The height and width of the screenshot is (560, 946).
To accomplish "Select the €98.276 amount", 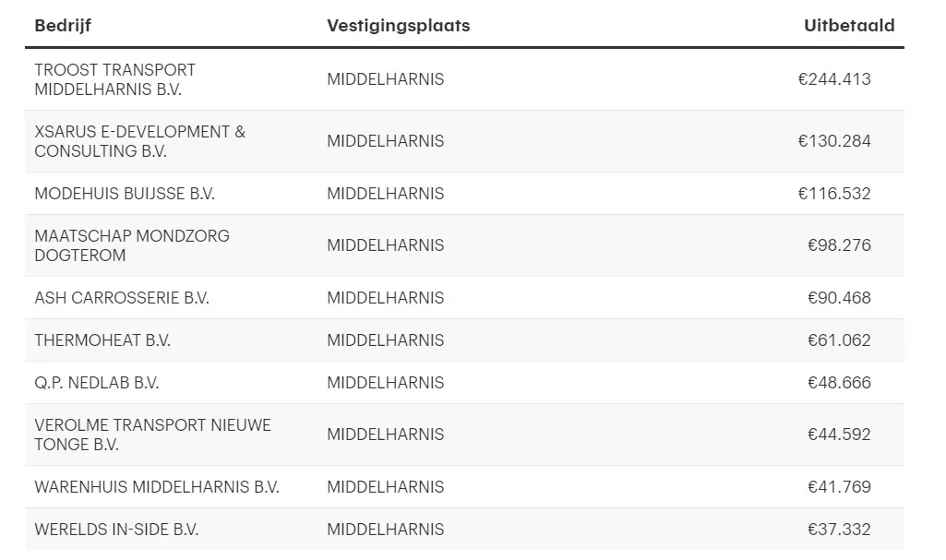I will [x=839, y=245].
